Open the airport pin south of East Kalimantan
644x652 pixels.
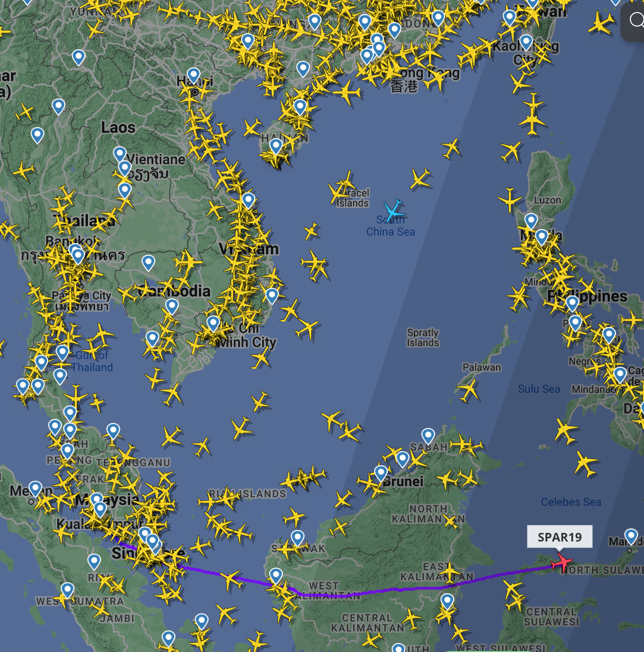click(447, 601)
